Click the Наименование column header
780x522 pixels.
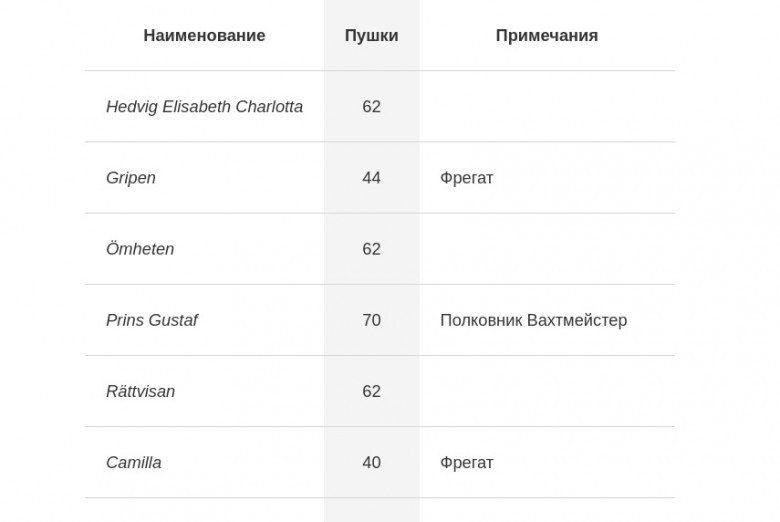click(204, 35)
